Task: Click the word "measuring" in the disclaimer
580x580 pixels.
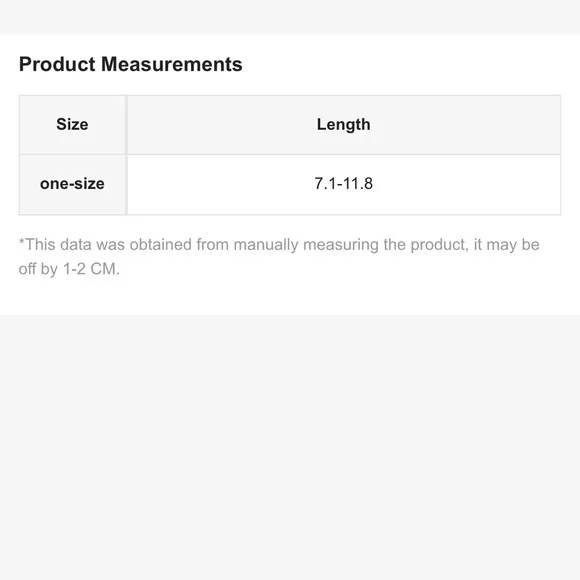Action: [x=341, y=245]
